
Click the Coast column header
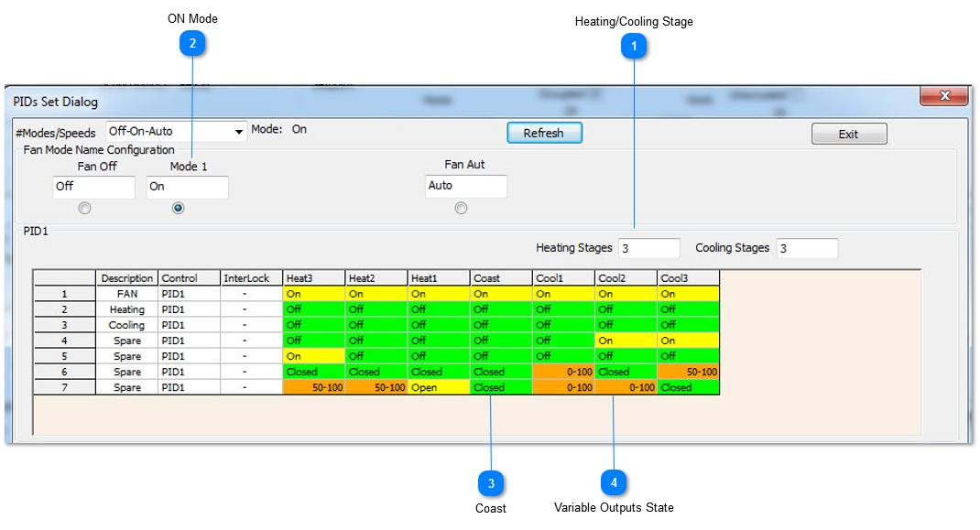502,278
